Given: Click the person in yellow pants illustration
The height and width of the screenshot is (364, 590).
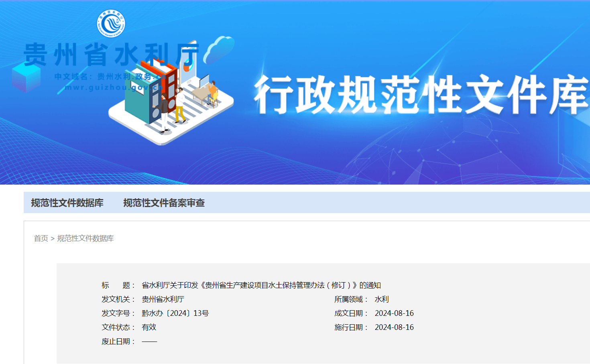Looking at the screenshot, I should coord(179,106).
